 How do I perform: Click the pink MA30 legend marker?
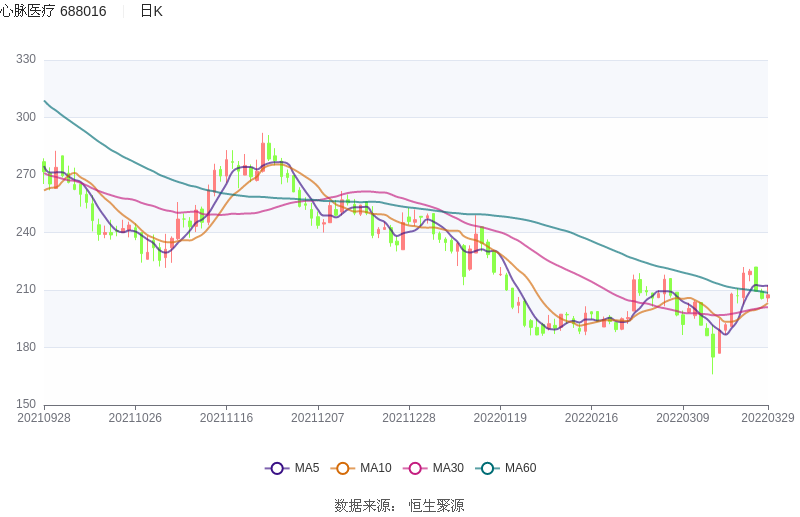(415, 468)
